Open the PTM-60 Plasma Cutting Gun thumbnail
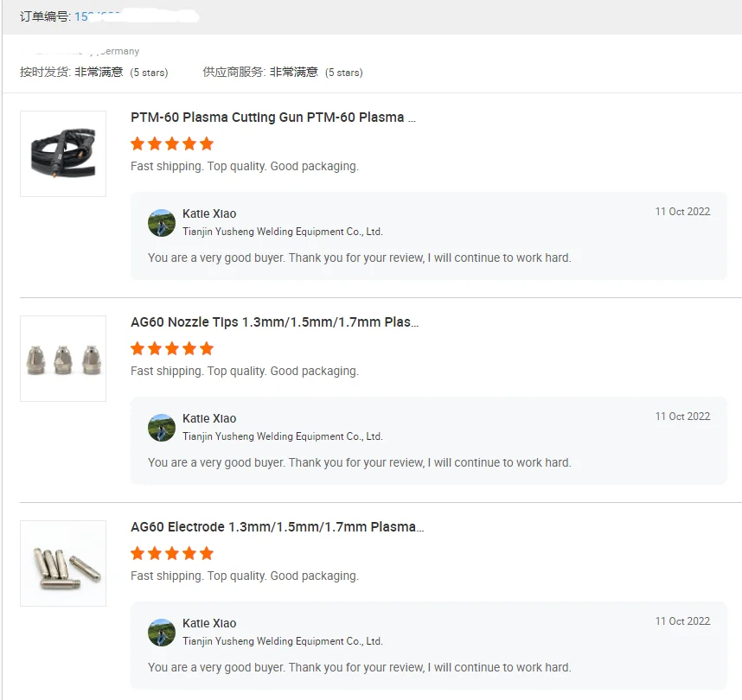 pos(63,154)
